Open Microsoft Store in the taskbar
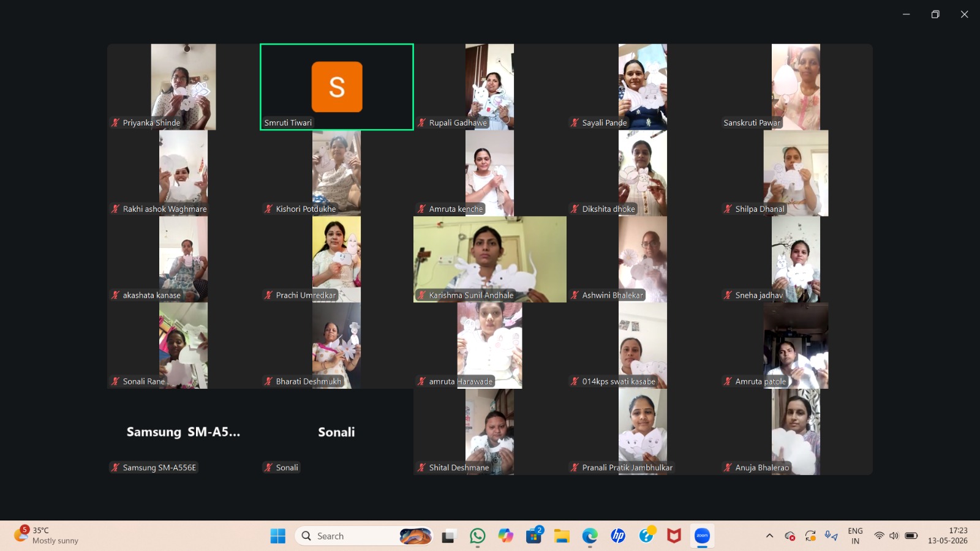The width and height of the screenshot is (980, 551). coord(534,536)
